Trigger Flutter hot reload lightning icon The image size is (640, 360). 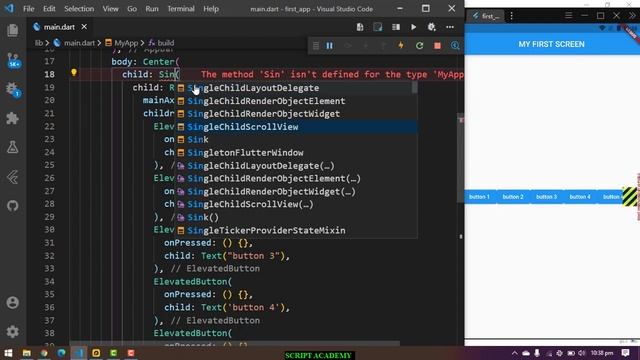(x=401, y=46)
